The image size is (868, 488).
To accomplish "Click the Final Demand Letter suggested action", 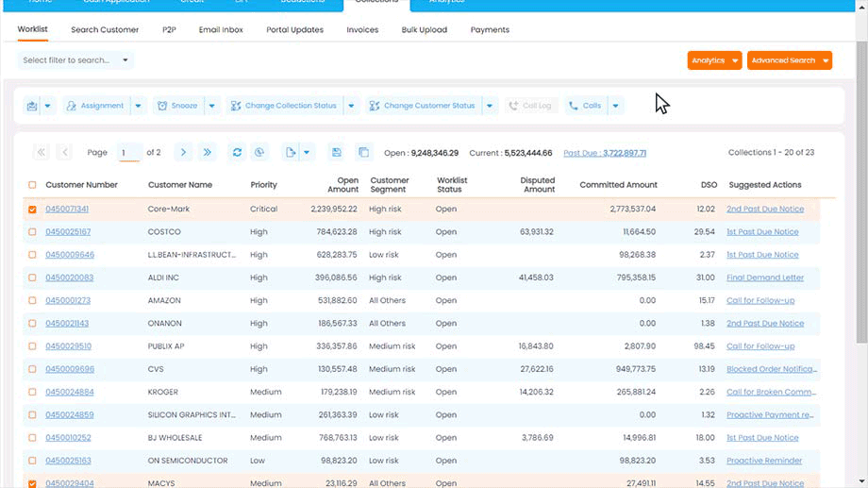I will [765, 278].
